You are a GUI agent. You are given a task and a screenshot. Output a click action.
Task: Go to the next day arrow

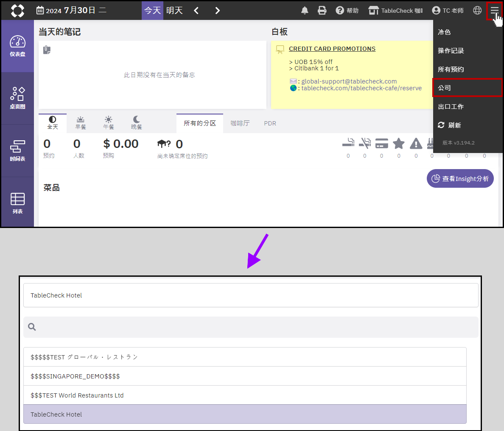click(217, 11)
